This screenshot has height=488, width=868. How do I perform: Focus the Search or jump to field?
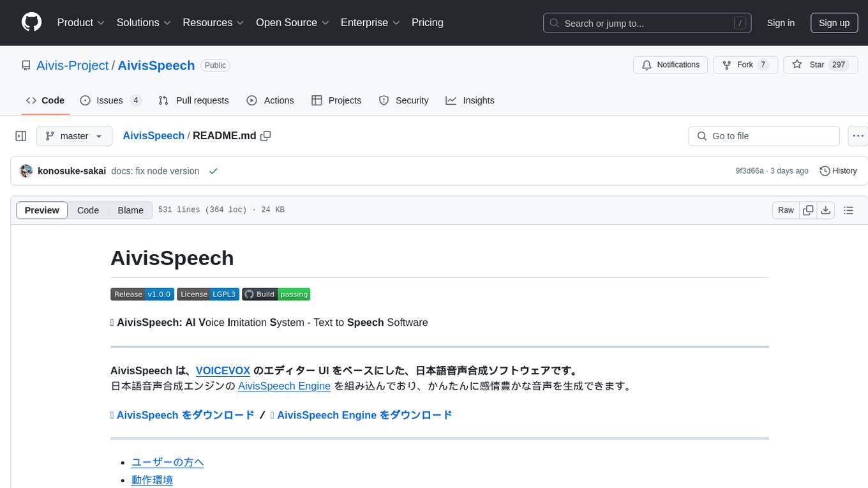(647, 23)
